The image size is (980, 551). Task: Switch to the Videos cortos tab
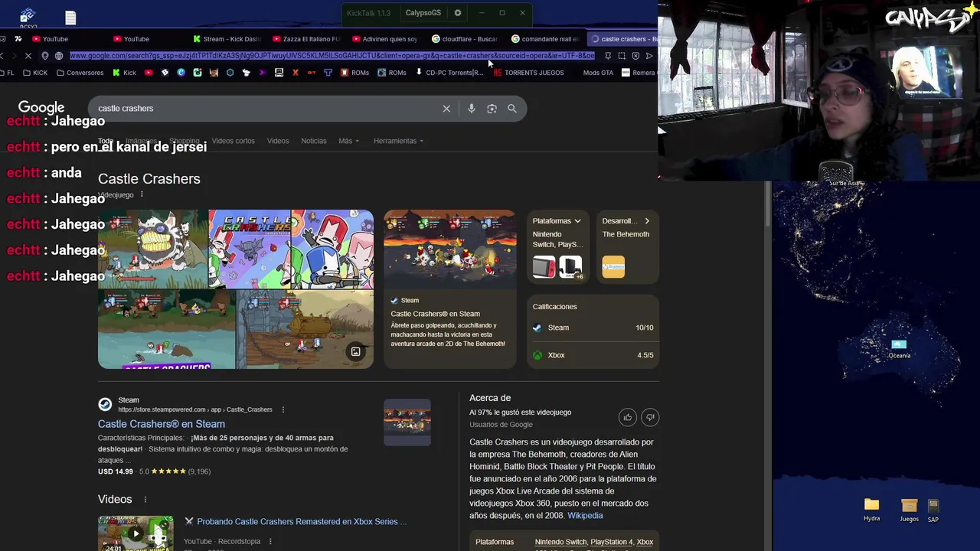(233, 141)
